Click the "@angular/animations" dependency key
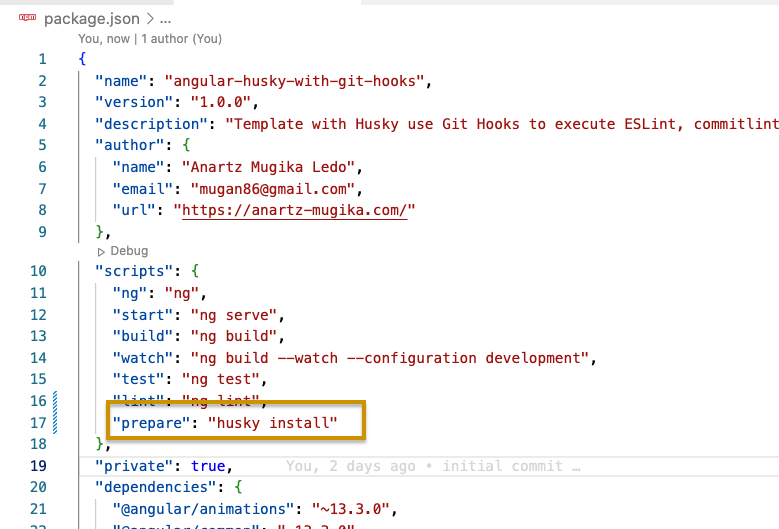Image resolution: width=779 pixels, height=529 pixels. click(x=203, y=509)
